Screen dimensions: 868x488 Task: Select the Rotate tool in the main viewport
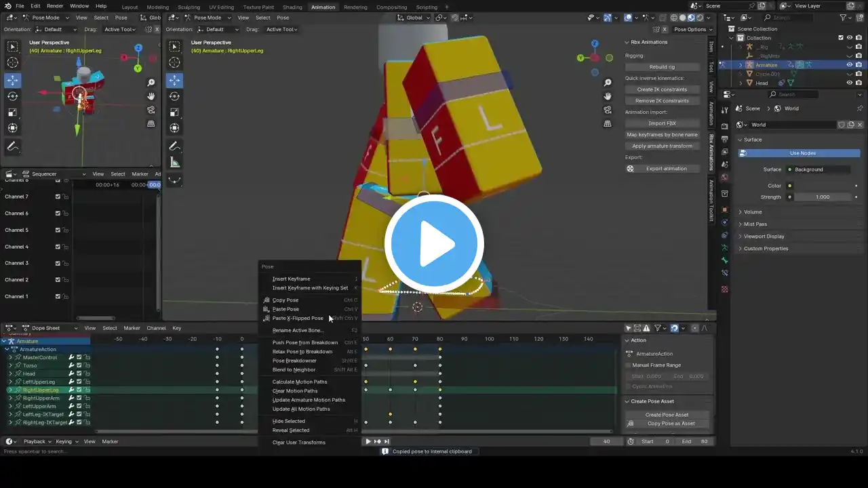(174, 96)
